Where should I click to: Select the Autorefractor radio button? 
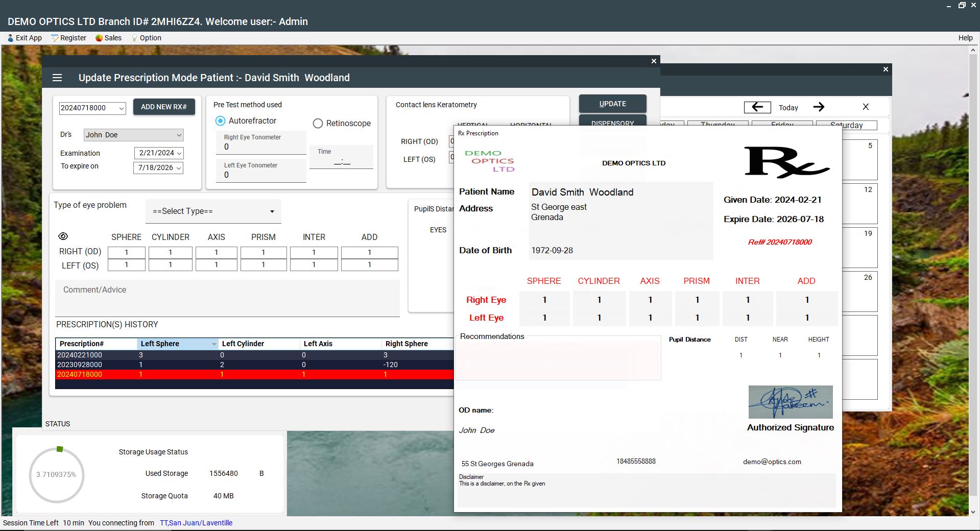click(220, 121)
